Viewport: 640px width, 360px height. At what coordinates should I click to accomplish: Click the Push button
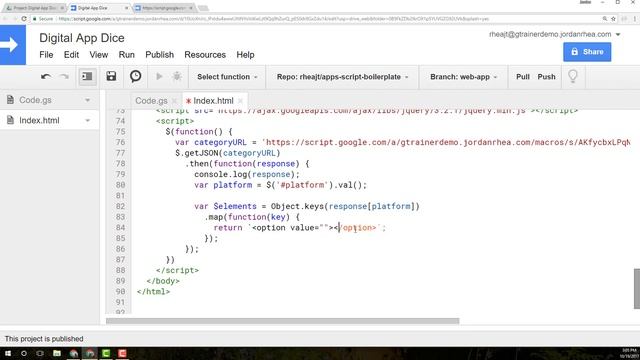pos(547,77)
